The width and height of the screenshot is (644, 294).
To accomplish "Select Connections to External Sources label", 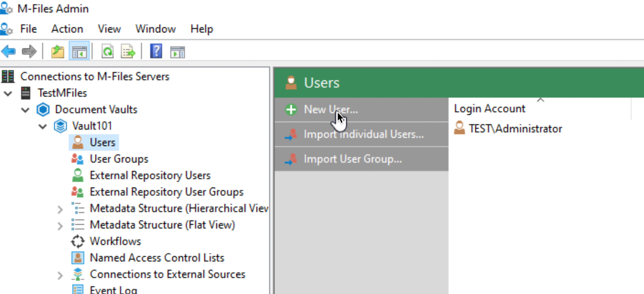I will click(x=167, y=274).
